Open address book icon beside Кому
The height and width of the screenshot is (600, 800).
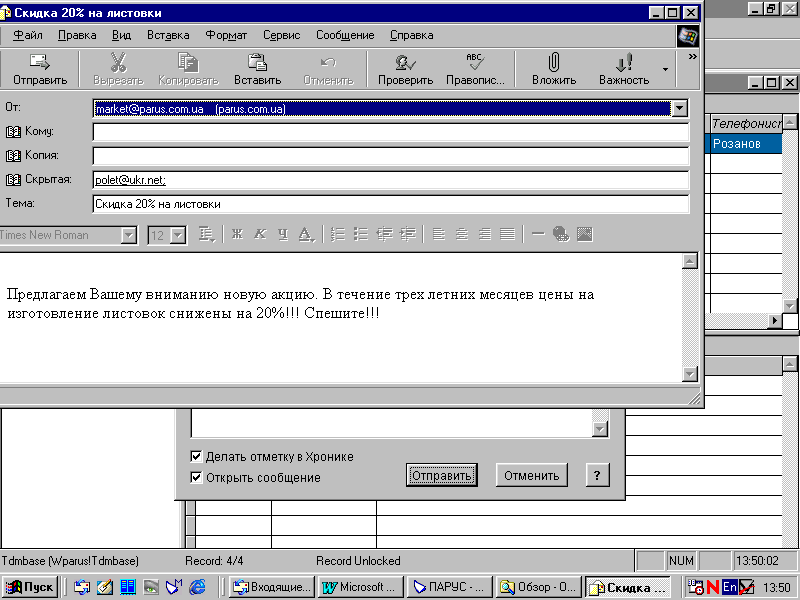[13, 132]
